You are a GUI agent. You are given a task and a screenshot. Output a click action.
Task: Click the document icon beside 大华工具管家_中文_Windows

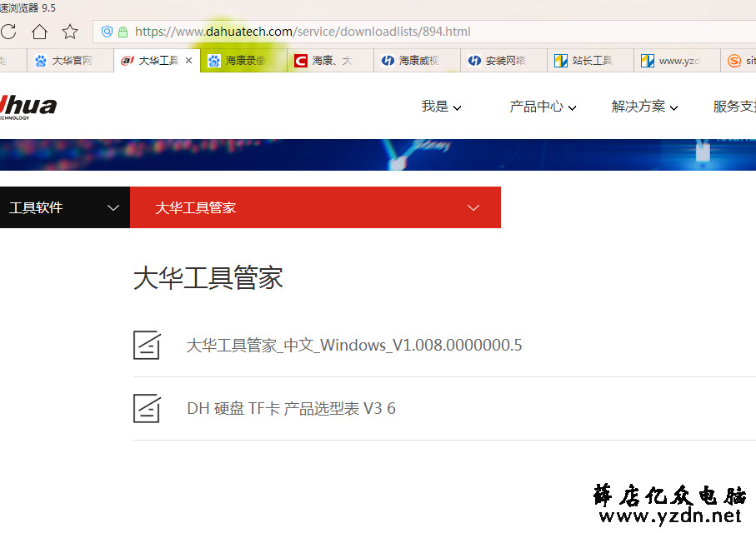147,345
